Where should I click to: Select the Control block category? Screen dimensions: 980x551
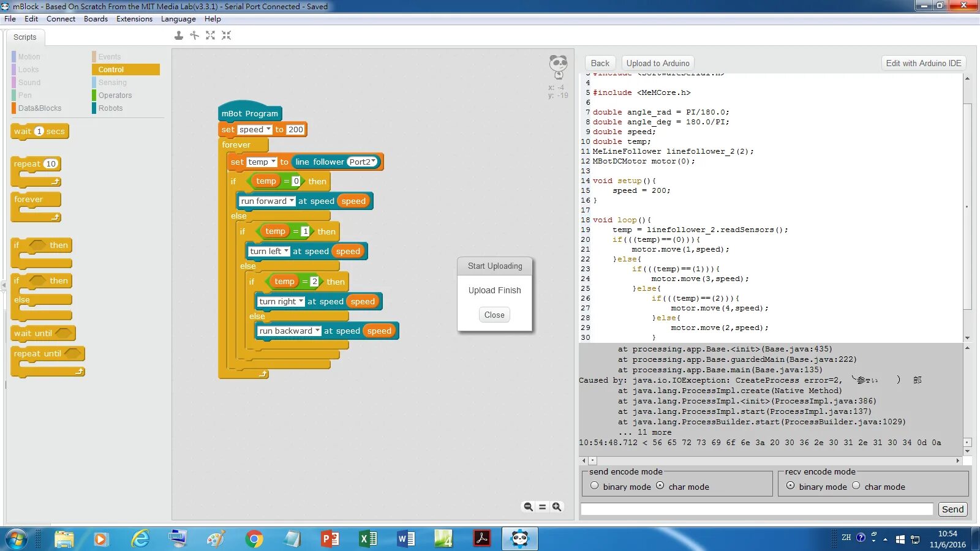click(126, 70)
